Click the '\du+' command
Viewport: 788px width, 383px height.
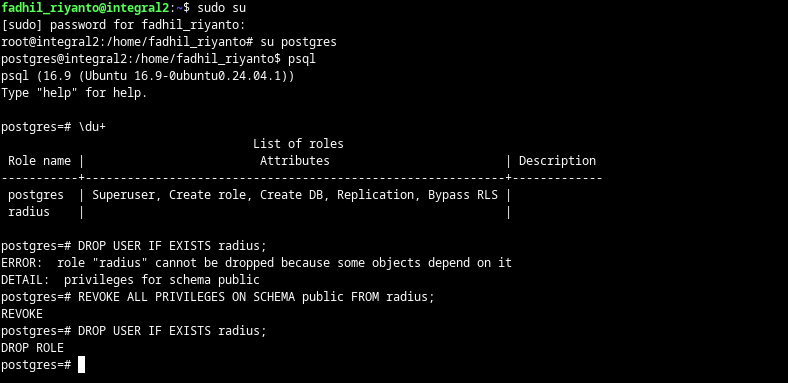[92, 127]
